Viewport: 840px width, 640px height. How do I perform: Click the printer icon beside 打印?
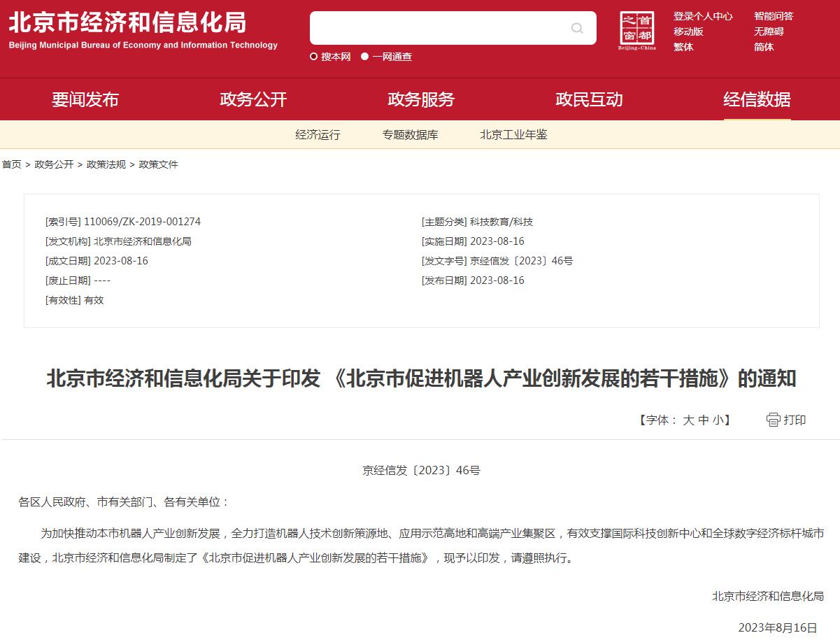[x=773, y=420]
